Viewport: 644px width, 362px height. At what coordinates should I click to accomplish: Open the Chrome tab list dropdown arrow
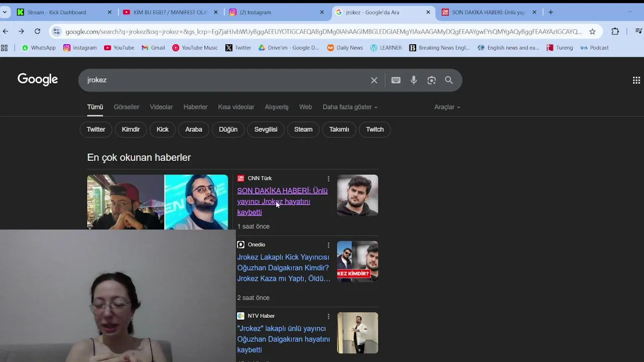pyautogui.click(x=5, y=12)
